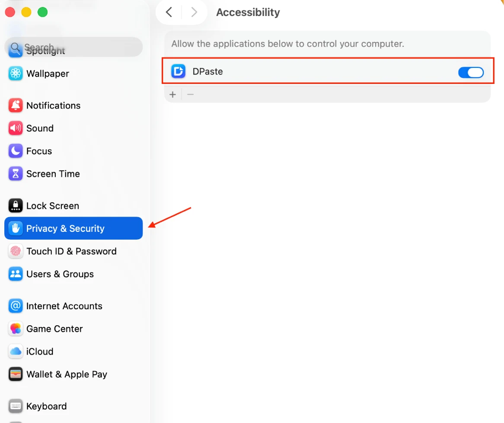Image resolution: width=504 pixels, height=423 pixels.
Task: Click the iCloud cloud icon
Action: click(16, 352)
